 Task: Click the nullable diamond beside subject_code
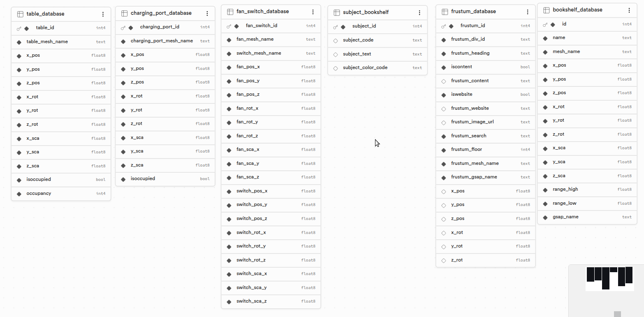pyautogui.click(x=336, y=40)
